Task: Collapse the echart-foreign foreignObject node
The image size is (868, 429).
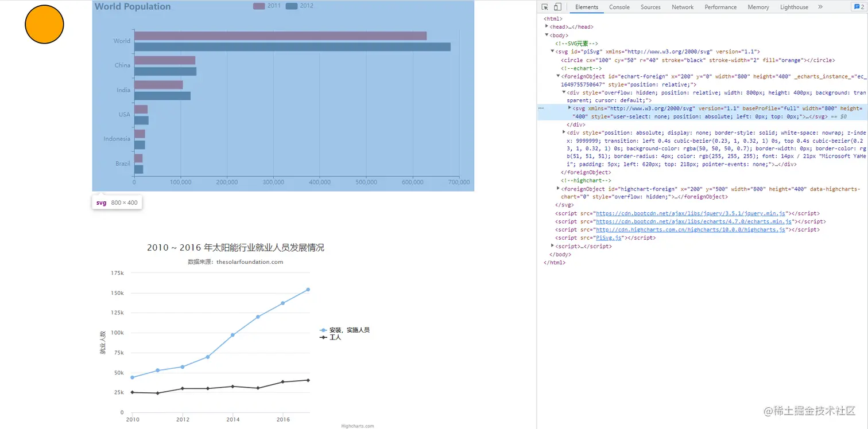Action: [x=558, y=76]
